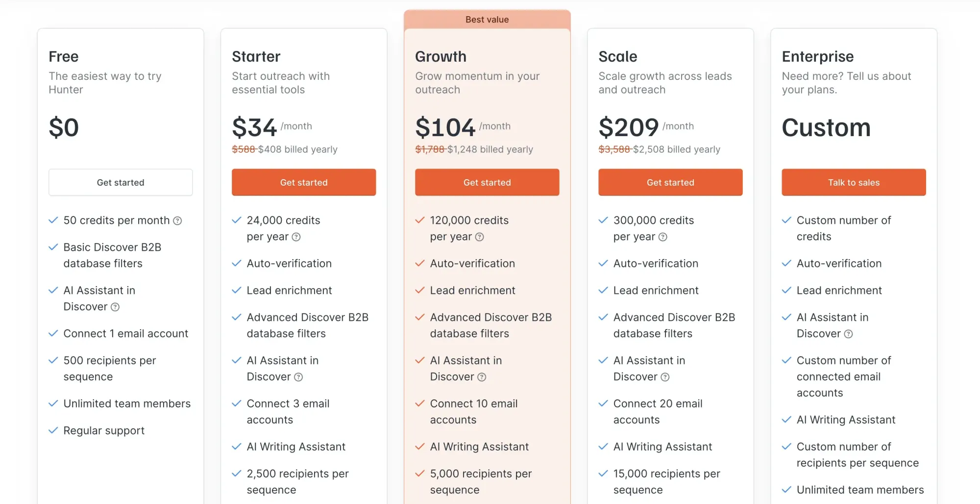Viewport: 980px width, 504px height.
Task: Open the AI Assistant in Discover tooltip on Free plan
Action: point(116,307)
